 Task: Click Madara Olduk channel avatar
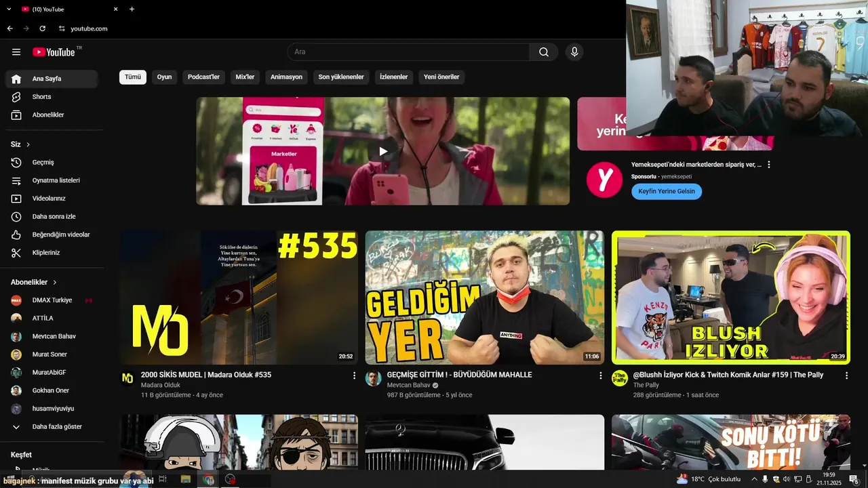click(127, 378)
